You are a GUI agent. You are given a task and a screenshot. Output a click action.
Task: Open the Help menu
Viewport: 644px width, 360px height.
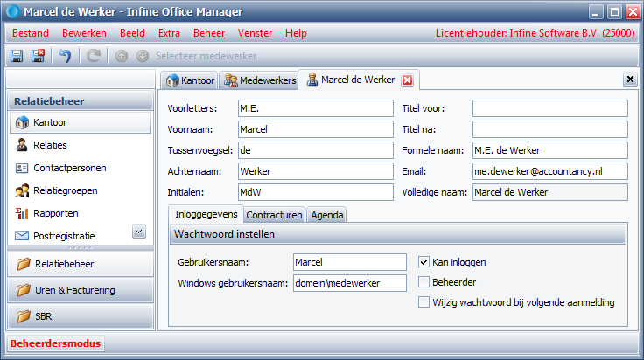click(x=296, y=33)
